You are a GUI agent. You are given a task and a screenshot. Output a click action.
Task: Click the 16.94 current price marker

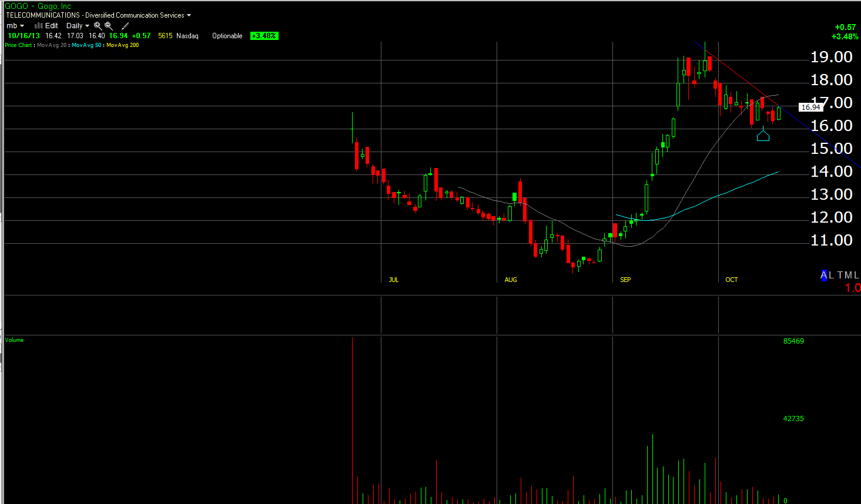(810, 107)
